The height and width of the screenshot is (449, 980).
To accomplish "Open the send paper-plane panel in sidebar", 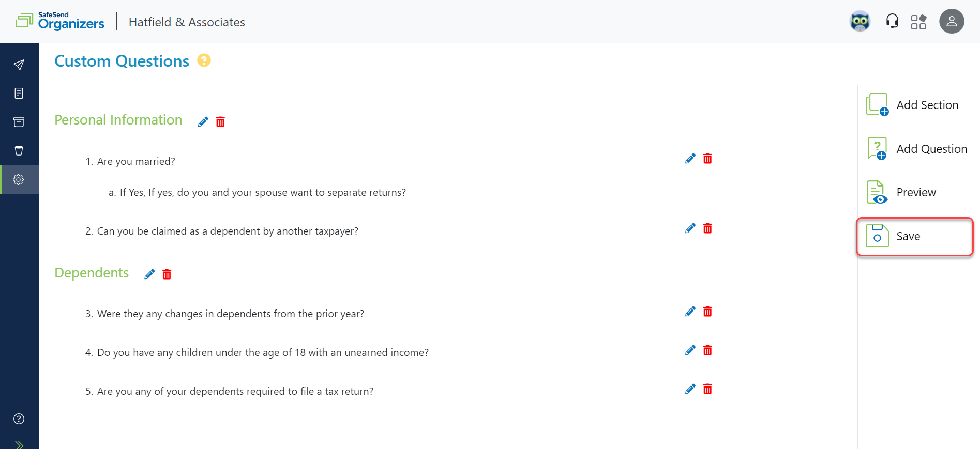I will (19, 64).
